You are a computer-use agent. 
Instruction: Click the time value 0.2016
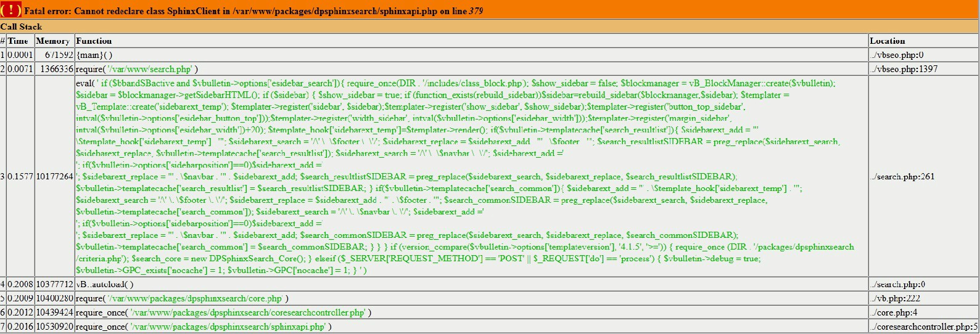pyautogui.click(x=20, y=327)
